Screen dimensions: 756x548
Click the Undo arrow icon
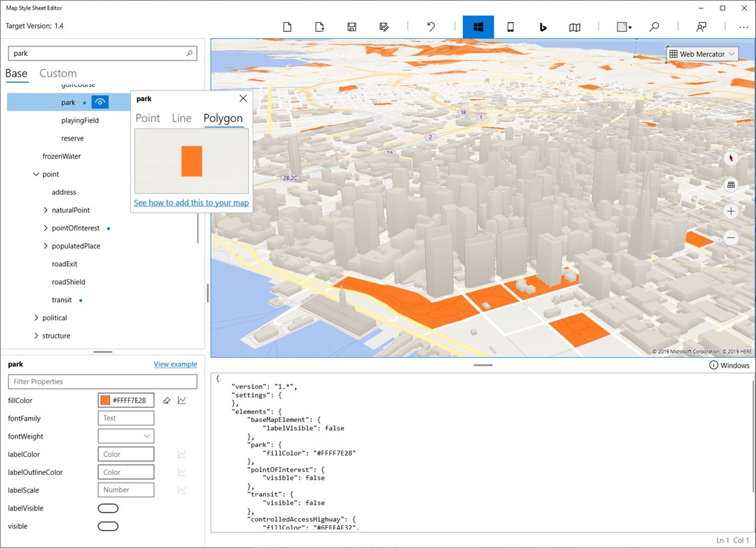click(431, 27)
